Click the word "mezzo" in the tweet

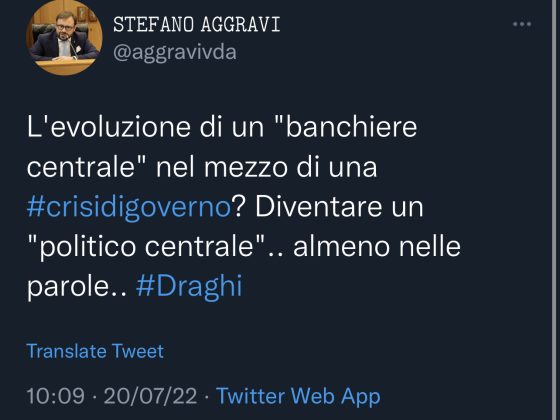pos(246,168)
